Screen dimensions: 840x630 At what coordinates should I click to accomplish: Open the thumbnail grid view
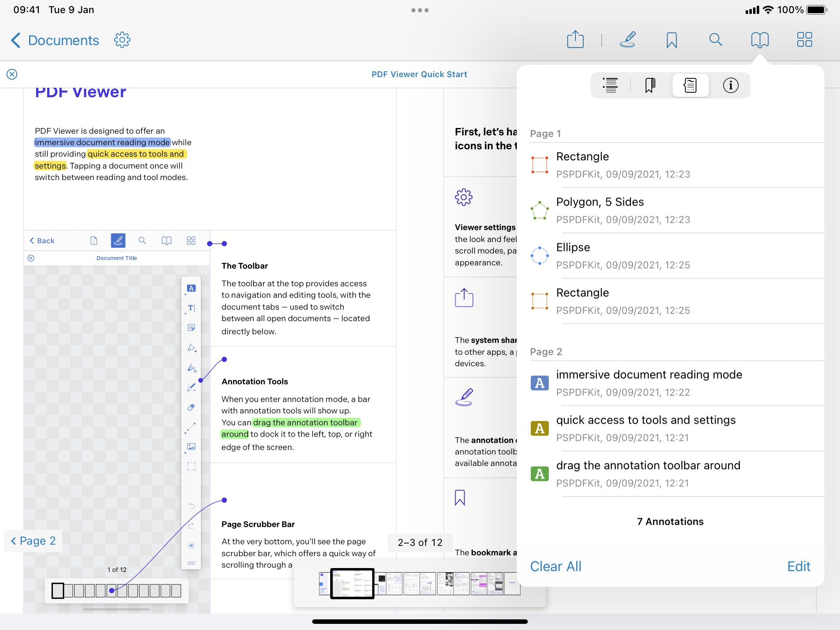click(804, 40)
